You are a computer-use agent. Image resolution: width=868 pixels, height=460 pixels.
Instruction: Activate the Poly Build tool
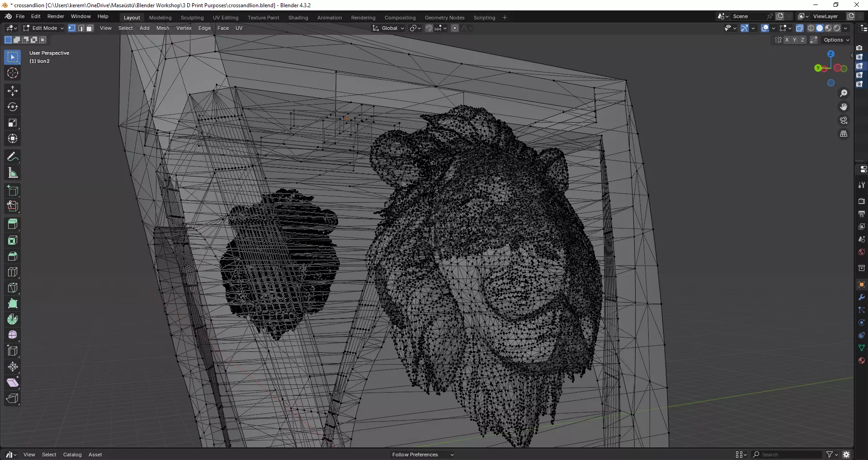tap(13, 304)
